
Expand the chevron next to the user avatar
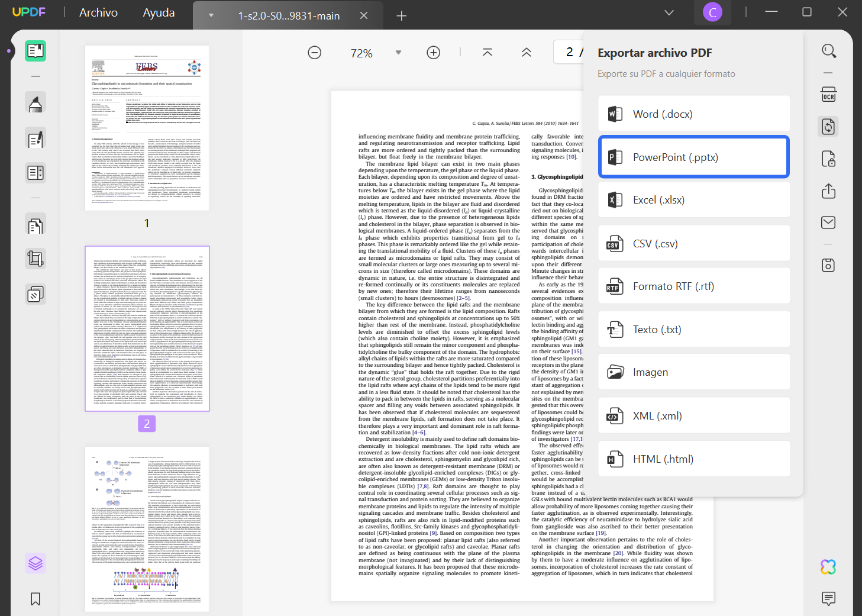pos(669,12)
